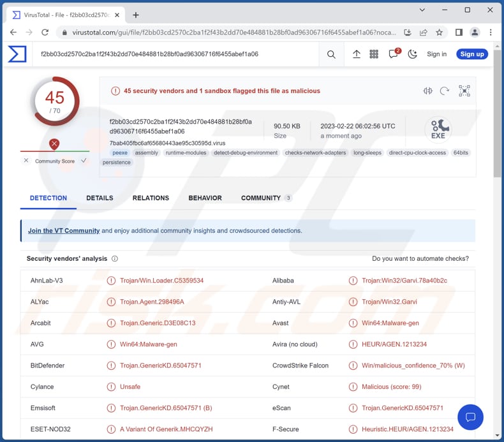
Task: Vote malicious with community score X
Action: [26, 161]
